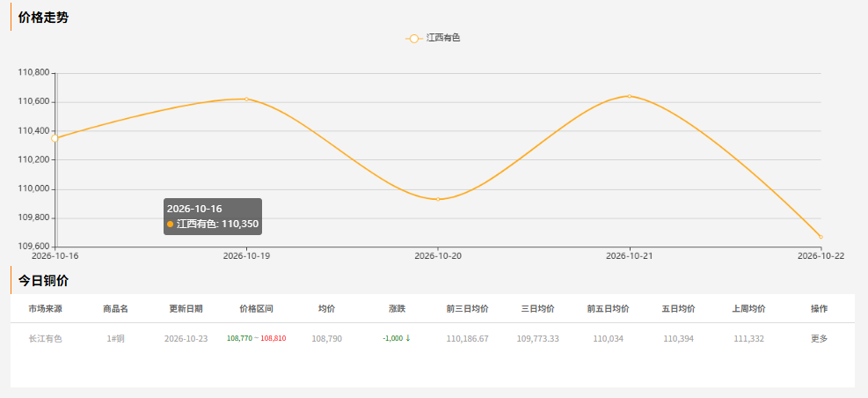
Task: Select the 2026-10-23 update date cell
Action: click(186, 339)
